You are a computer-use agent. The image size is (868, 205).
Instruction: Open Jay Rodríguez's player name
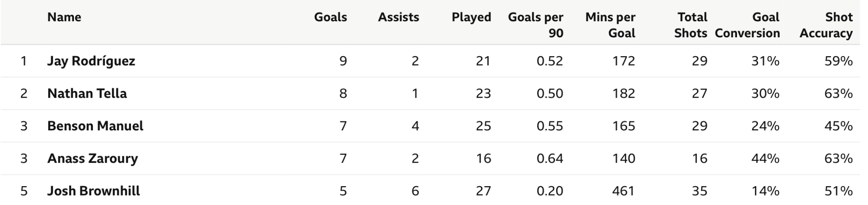point(91,61)
